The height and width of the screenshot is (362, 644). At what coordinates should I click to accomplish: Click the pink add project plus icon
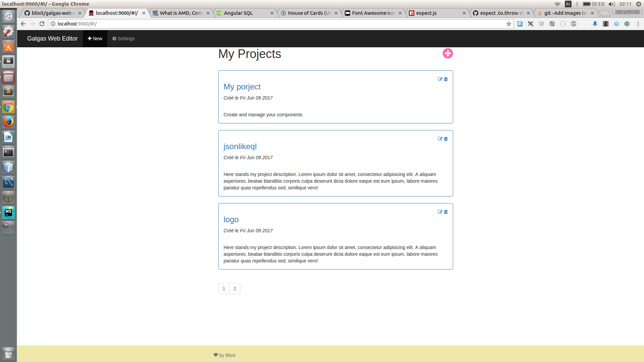click(x=447, y=54)
